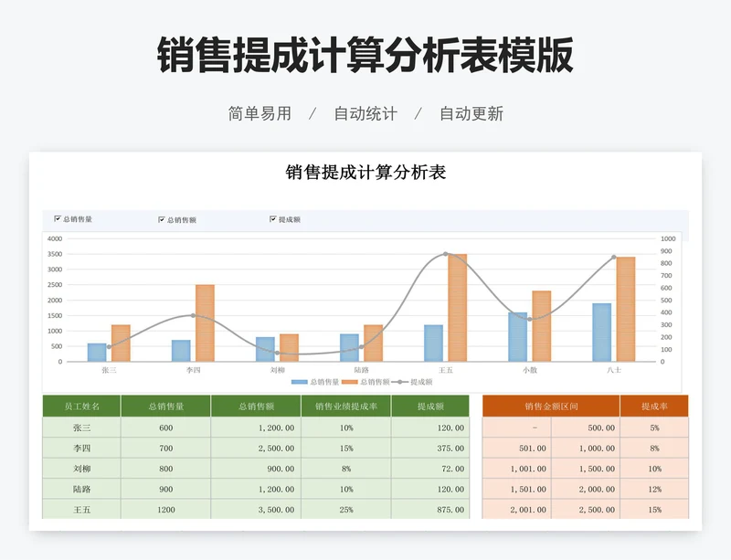The image size is (731, 560).
Task: Select 总销售额 cell 900.00 in 刘柳 row
Action: pyautogui.click(x=256, y=469)
